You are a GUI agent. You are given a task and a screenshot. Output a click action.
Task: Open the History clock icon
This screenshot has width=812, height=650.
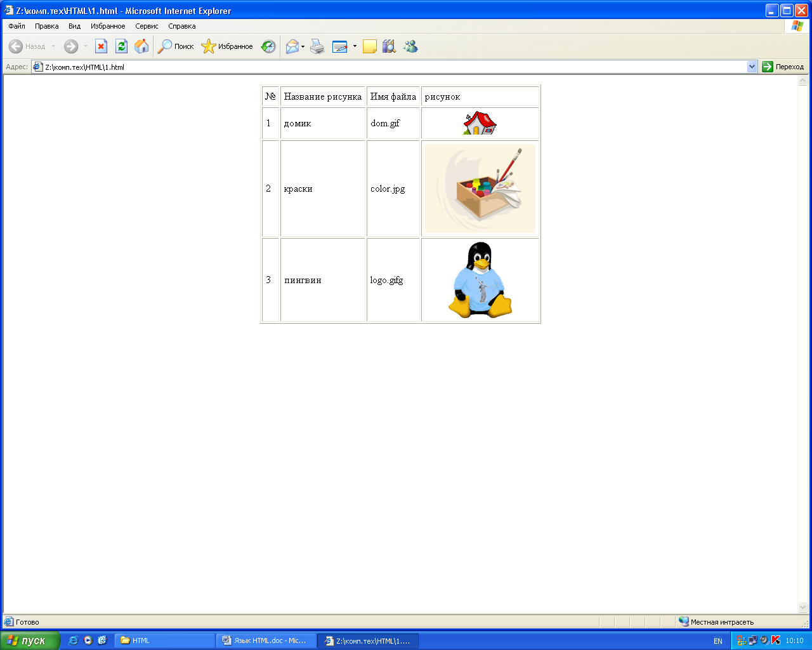click(269, 46)
